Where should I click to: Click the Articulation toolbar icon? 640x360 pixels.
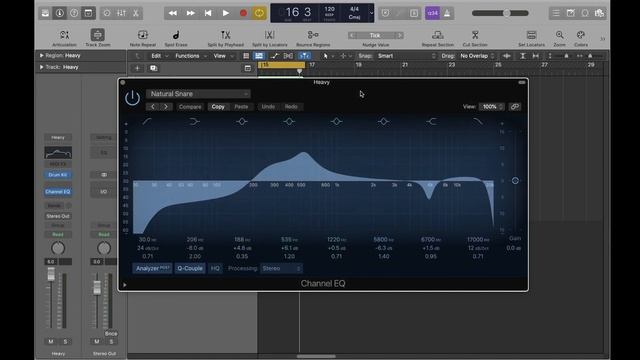[64, 35]
